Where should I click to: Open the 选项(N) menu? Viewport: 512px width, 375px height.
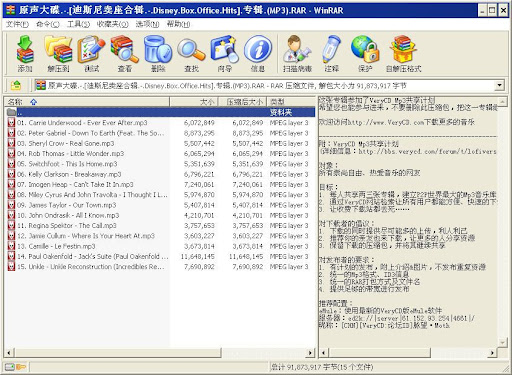[x=147, y=24]
